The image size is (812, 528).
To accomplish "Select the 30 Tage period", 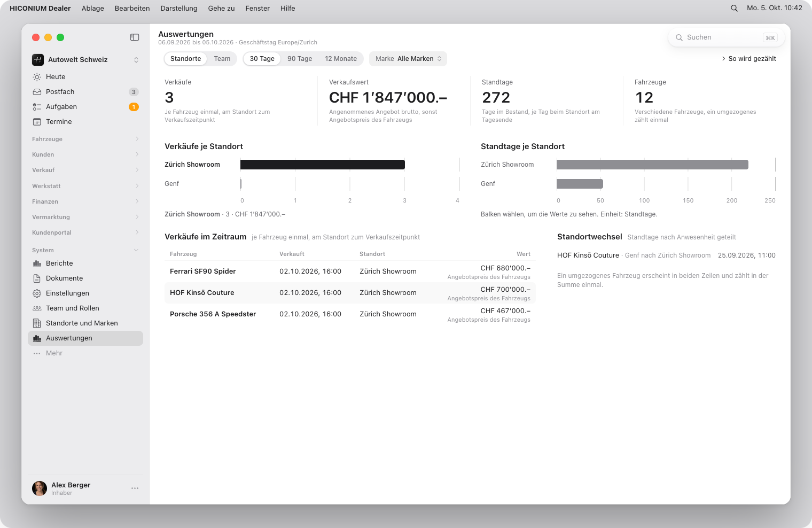I will 262,59.
